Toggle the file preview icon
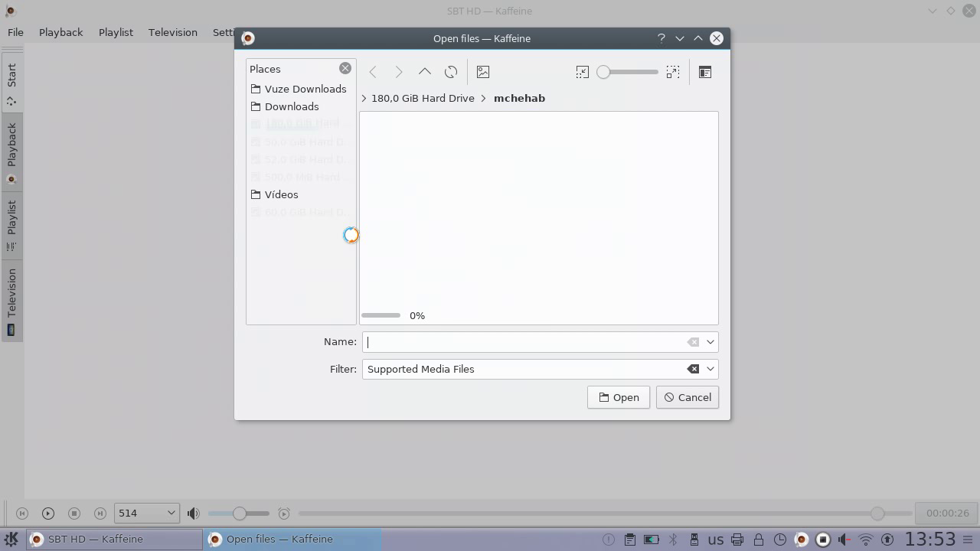The image size is (980, 551). pyautogui.click(x=483, y=72)
